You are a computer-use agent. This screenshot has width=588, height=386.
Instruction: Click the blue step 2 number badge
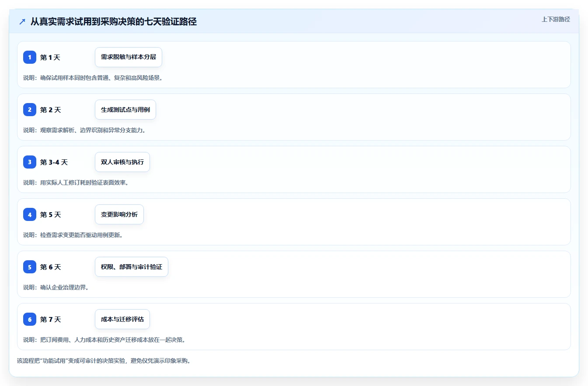click(x=30, y=110)
